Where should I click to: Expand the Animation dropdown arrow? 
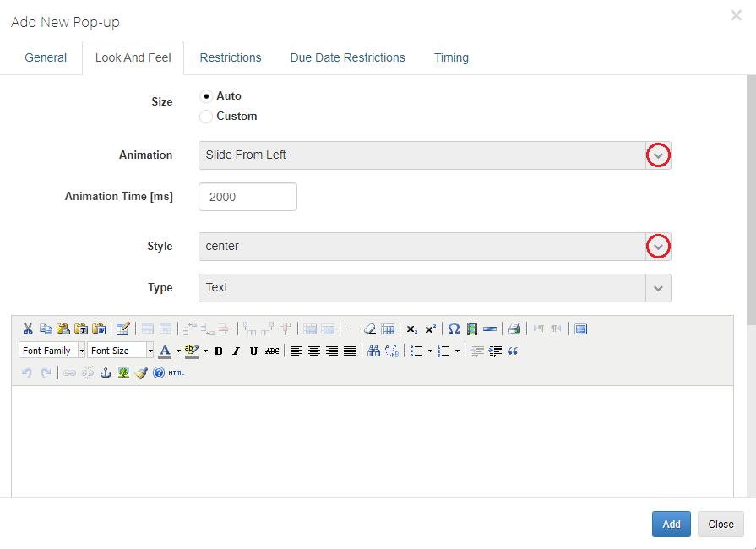[658, 155]
